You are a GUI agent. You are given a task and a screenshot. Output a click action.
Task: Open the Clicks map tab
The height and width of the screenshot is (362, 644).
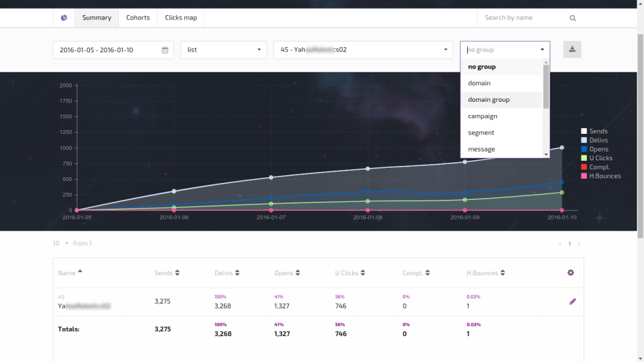(180, 18)
